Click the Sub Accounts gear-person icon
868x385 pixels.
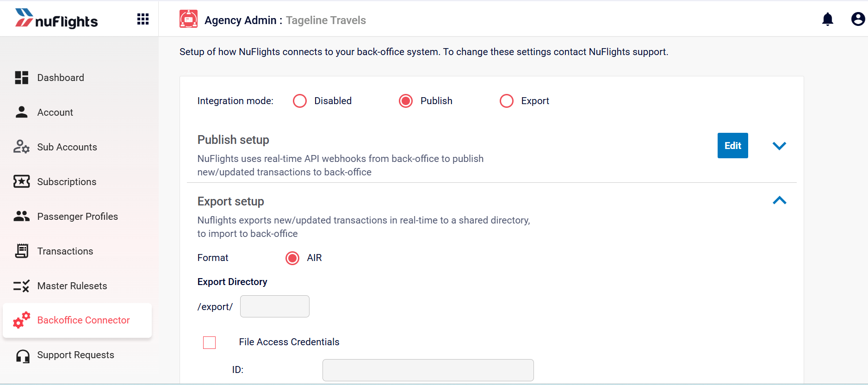coord(22,147)
